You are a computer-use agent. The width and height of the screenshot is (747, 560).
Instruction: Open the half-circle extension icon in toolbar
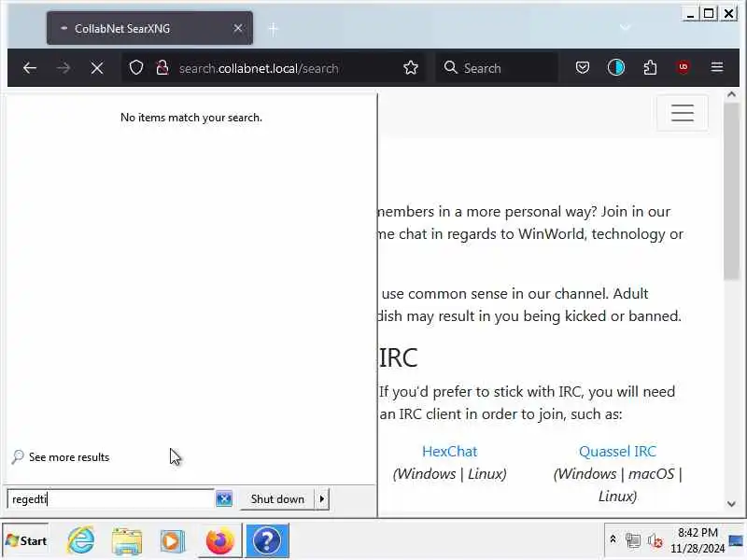(x=616, y=67)
